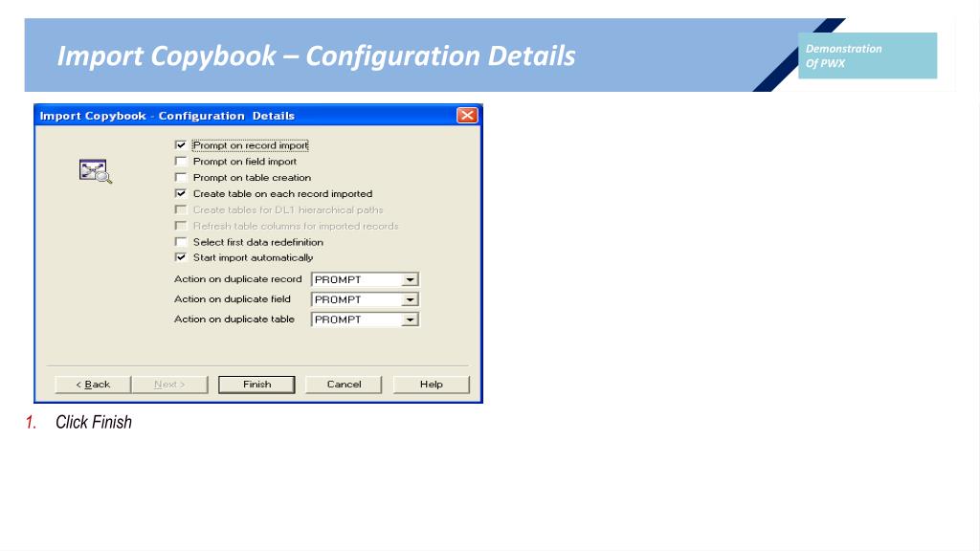Click Refresh table columns for imported records checkbox

tap(181, 226)
